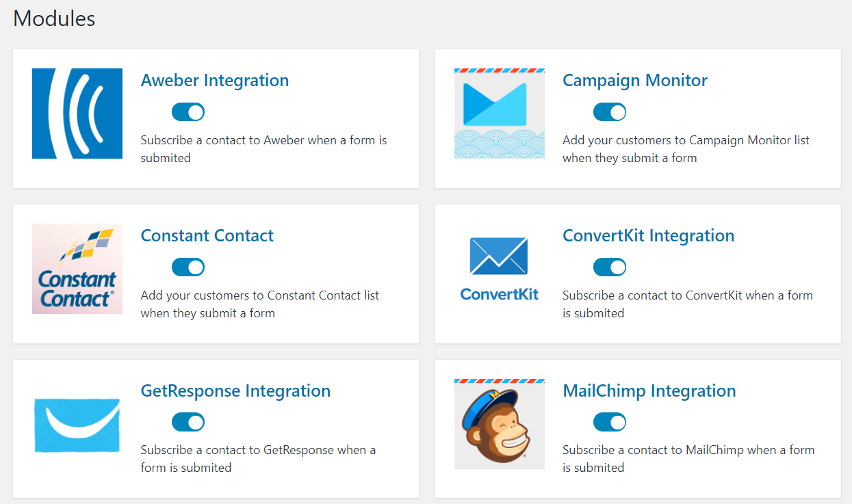This screenshot has height=504, width=852.
Task: Click the GetResponse smile envelope logo
Action: (x=77, y=424)
